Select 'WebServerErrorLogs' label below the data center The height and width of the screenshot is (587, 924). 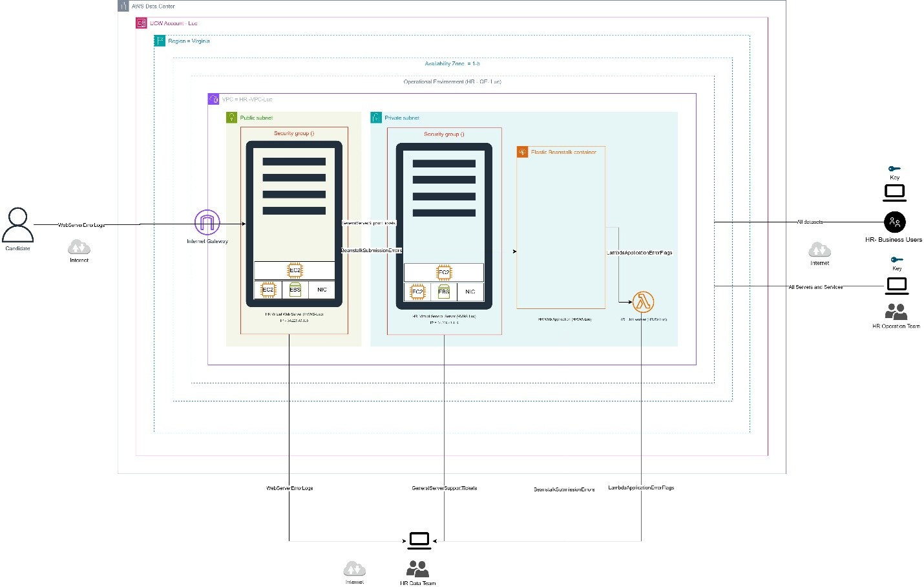[x=289, y=488]
